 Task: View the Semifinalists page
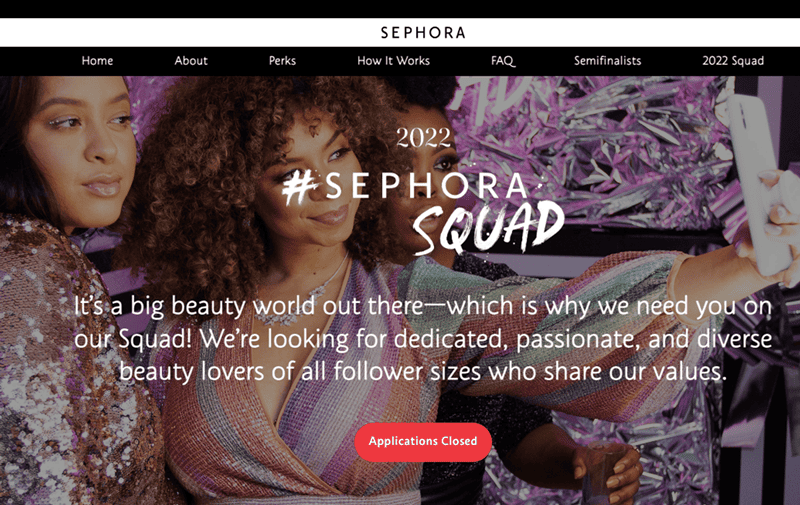point(607,61)
